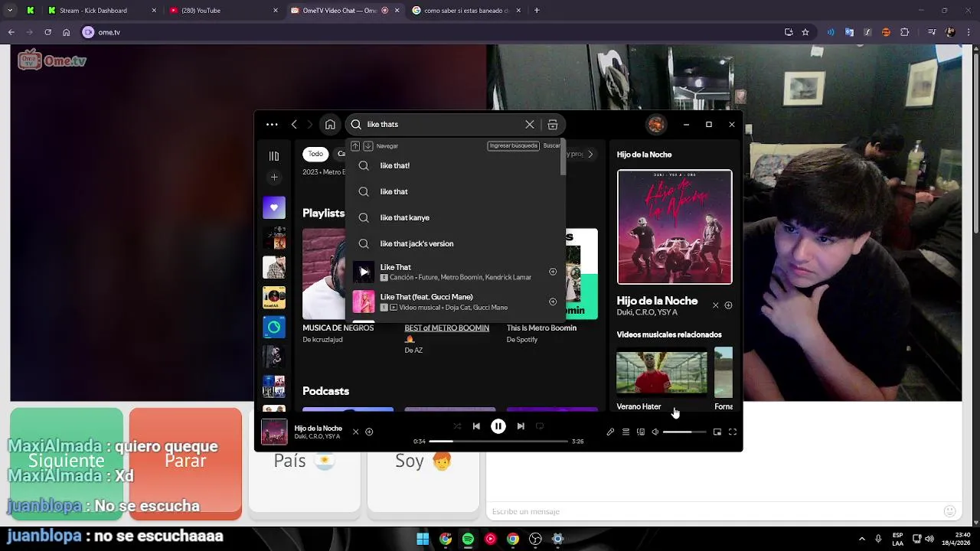Collapse Your Library sidebar icon

(274, 156)
